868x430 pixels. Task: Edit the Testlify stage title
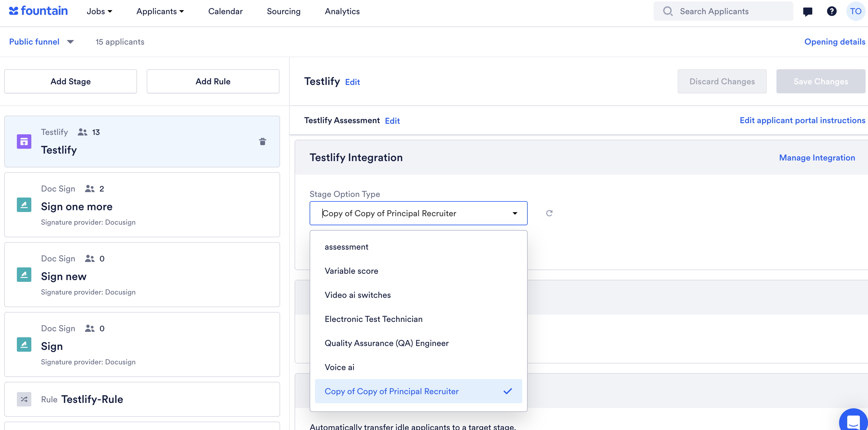pos(352,82)
